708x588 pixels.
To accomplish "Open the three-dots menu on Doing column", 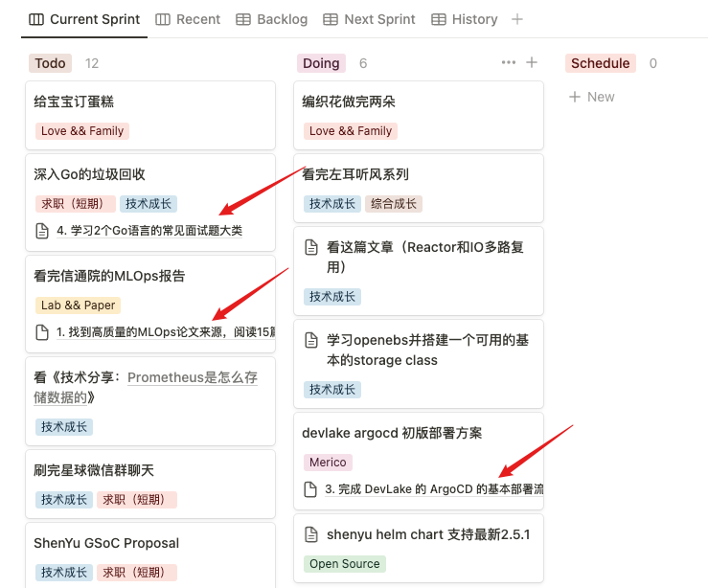I will (x=509, y=63).
